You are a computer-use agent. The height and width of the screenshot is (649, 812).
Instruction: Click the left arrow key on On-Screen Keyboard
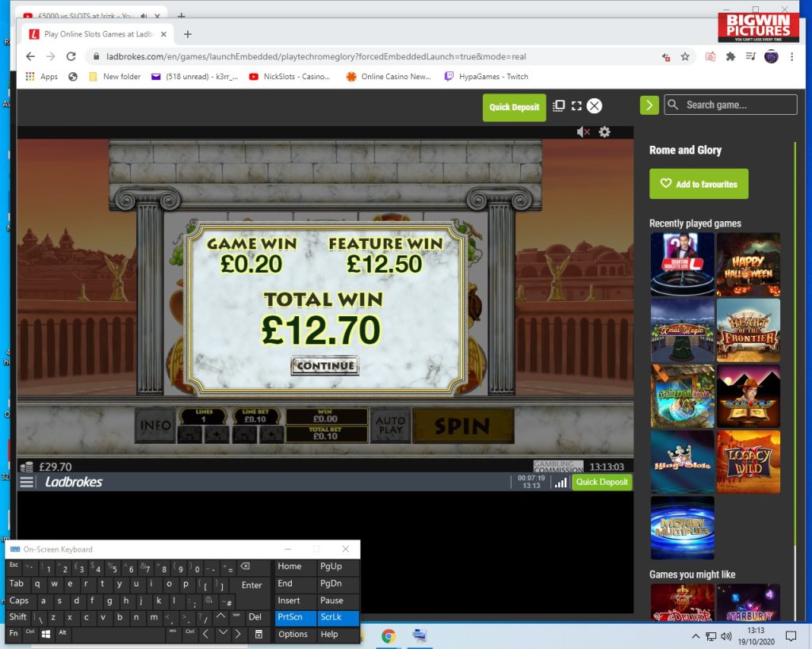205,633
